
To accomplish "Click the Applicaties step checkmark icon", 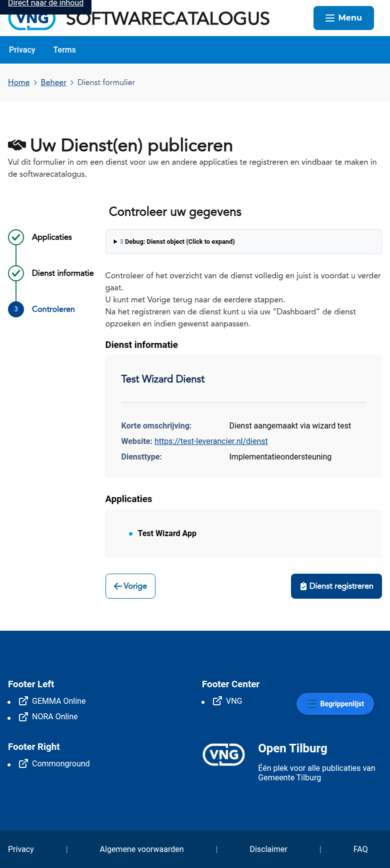I will tap(16, 237).
